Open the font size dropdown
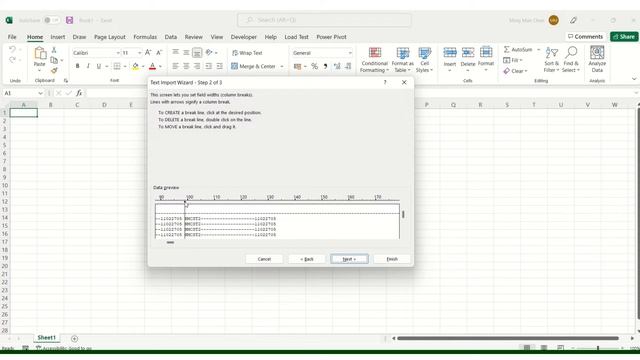 point(139,53)
